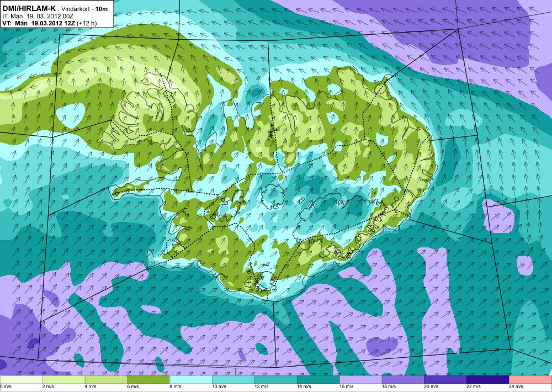
Task: Click the '4 m/s' legend label
Action: [x=91, y=386]
